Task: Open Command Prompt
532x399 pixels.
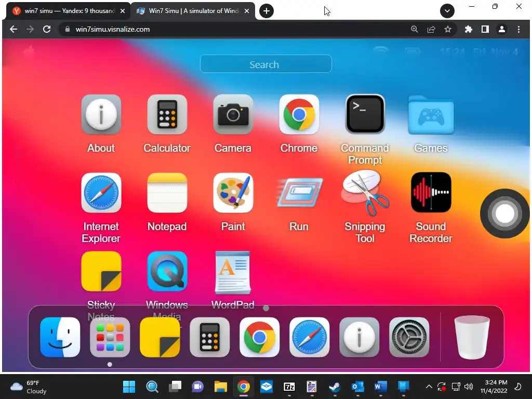Action: coord(365,114)
